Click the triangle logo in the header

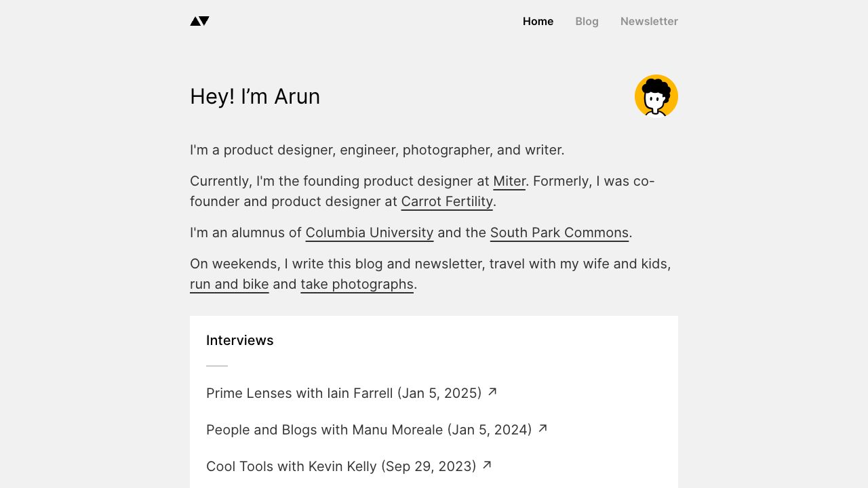point(199,21)
